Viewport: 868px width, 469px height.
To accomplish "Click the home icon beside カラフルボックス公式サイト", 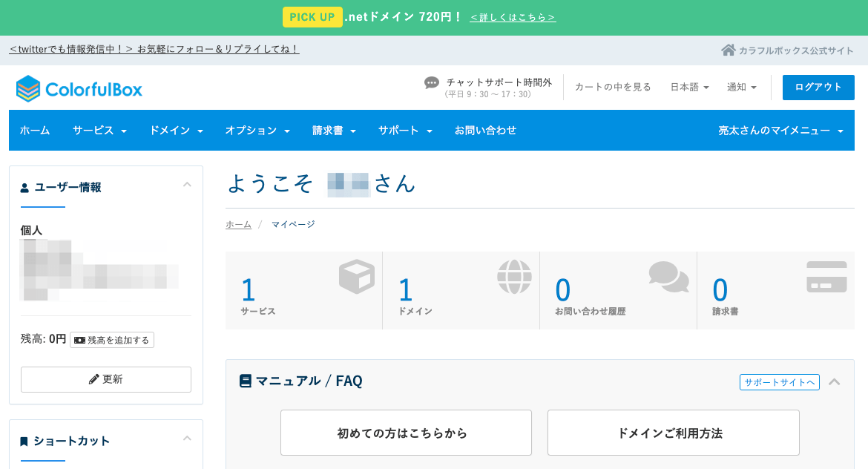I will tap(728, 50).
